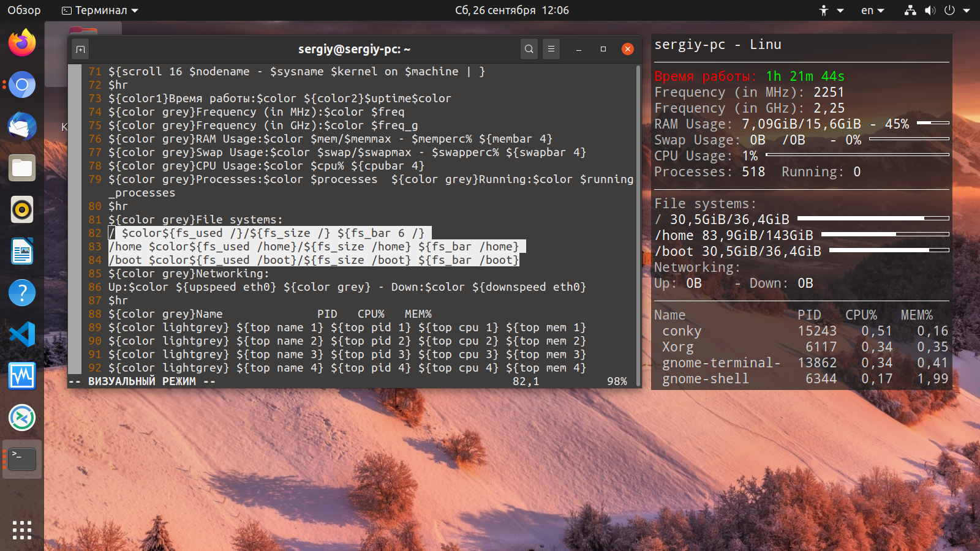
Task: Launch Rhythmbox music player from dock
Action: click(x=22, y=209)
